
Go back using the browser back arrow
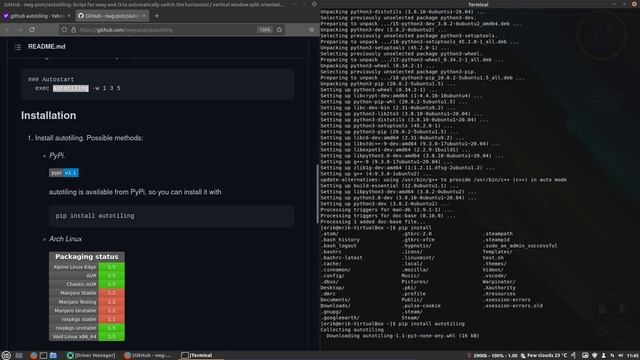tap(8, 30)
